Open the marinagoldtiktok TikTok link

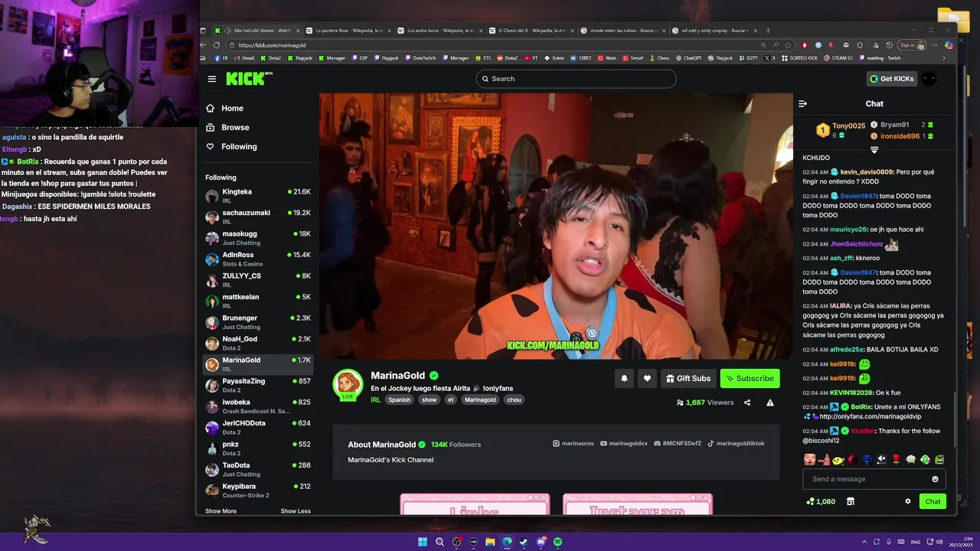[x=736, y=444]
